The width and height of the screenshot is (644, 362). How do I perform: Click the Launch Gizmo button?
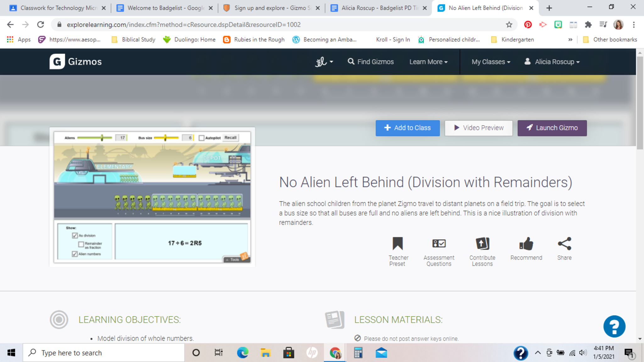[x=552, y=128]
